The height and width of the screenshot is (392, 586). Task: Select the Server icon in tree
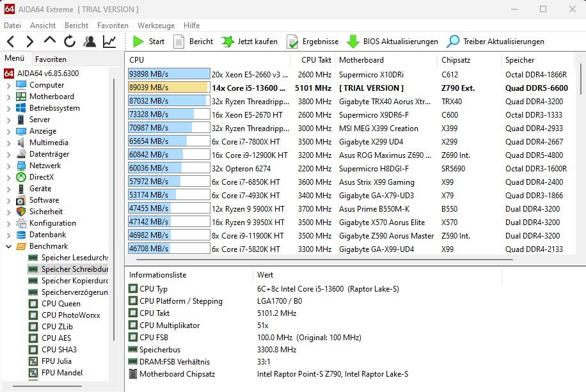click(21, 120)
